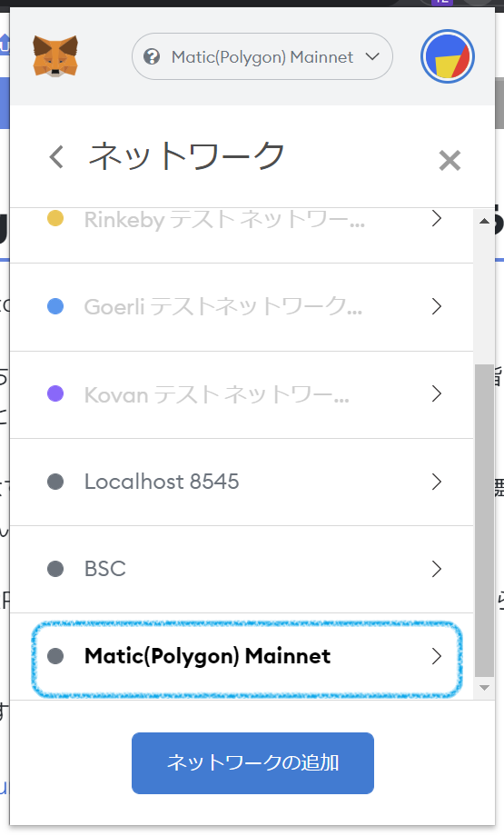Go back with the left arrow
This screenshot has height=836, width=504.
[x=56, y=157]
